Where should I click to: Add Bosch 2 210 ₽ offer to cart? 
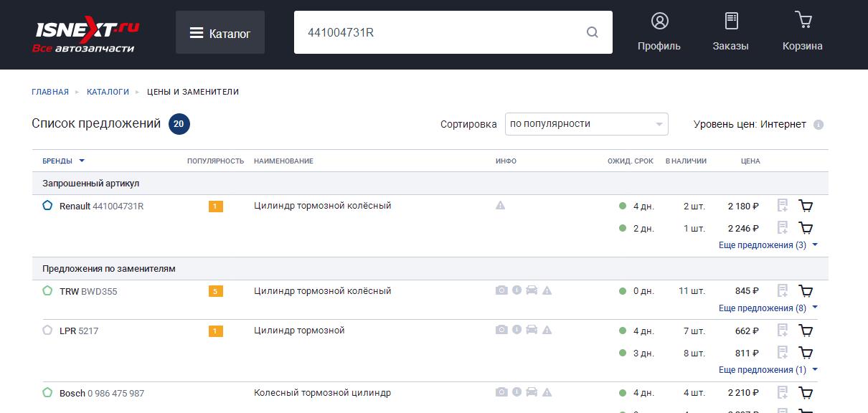[x=806, y=393]
